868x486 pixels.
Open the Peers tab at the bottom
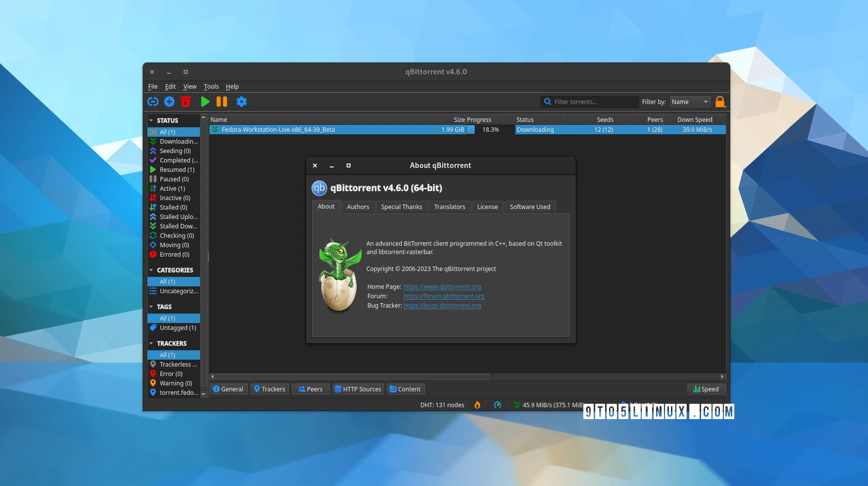pos(310,389)
